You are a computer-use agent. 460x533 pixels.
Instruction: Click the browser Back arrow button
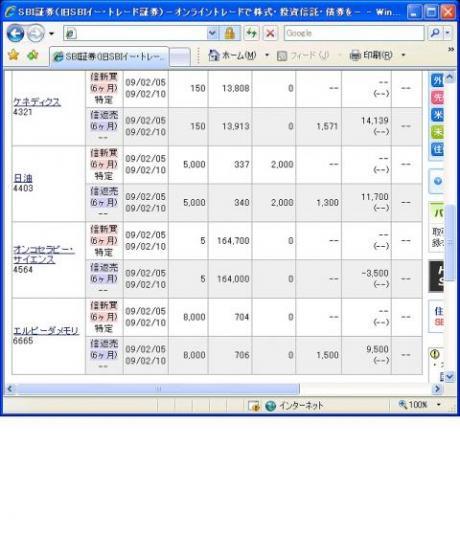pos(16,33)
